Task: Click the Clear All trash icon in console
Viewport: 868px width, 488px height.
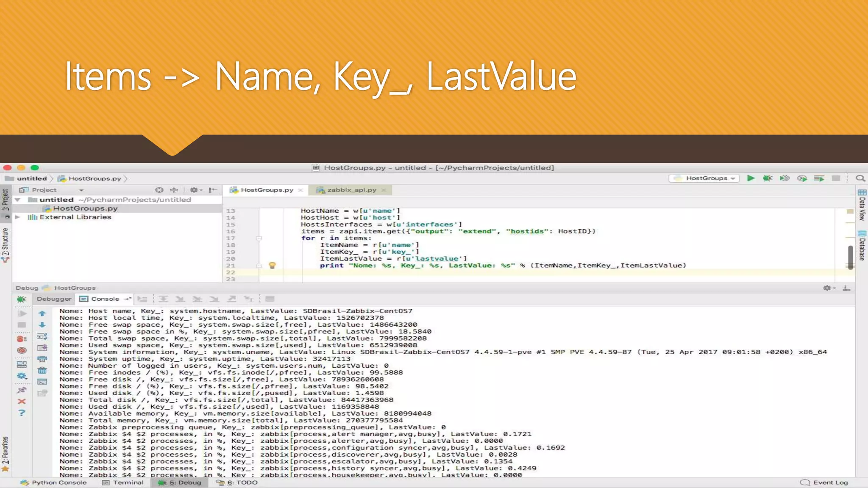Action: coord(42,371)
